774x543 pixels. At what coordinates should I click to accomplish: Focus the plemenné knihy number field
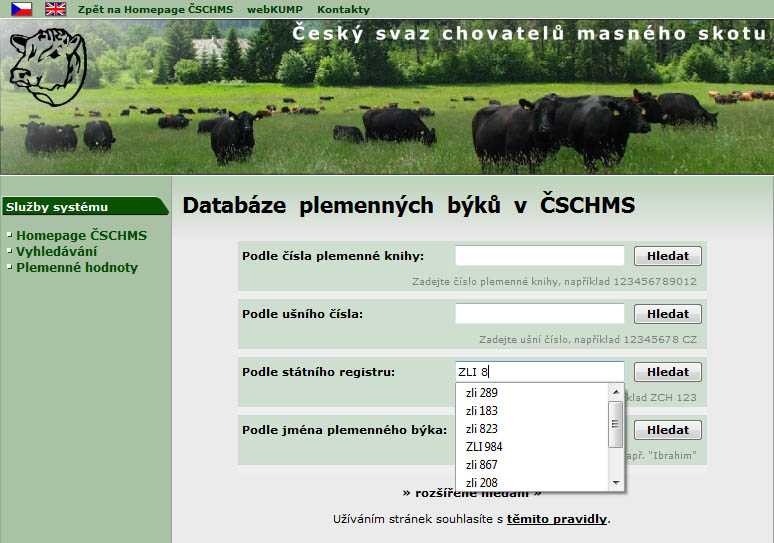point(540,256)
